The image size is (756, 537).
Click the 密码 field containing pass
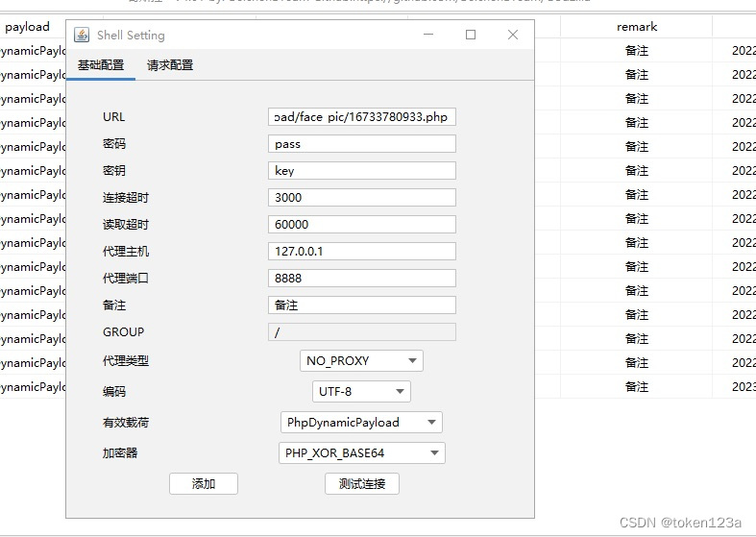click(361, 144)
